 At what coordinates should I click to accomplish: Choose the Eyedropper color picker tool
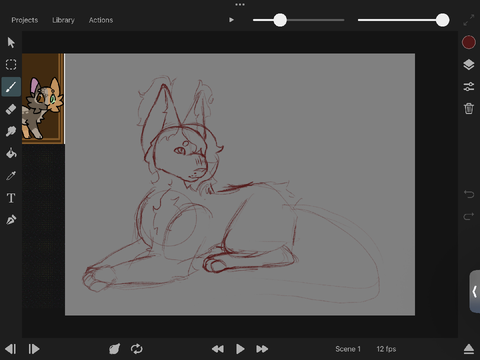pyautogui.click(x=11, y=175)
